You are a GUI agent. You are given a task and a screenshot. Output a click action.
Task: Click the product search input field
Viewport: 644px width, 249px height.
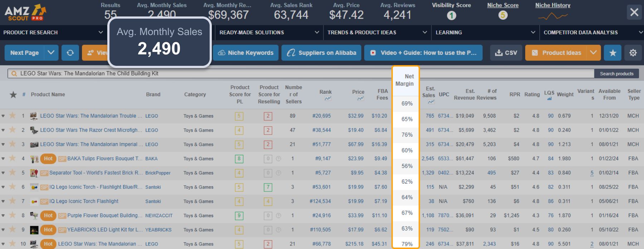(x=301, y=73)
